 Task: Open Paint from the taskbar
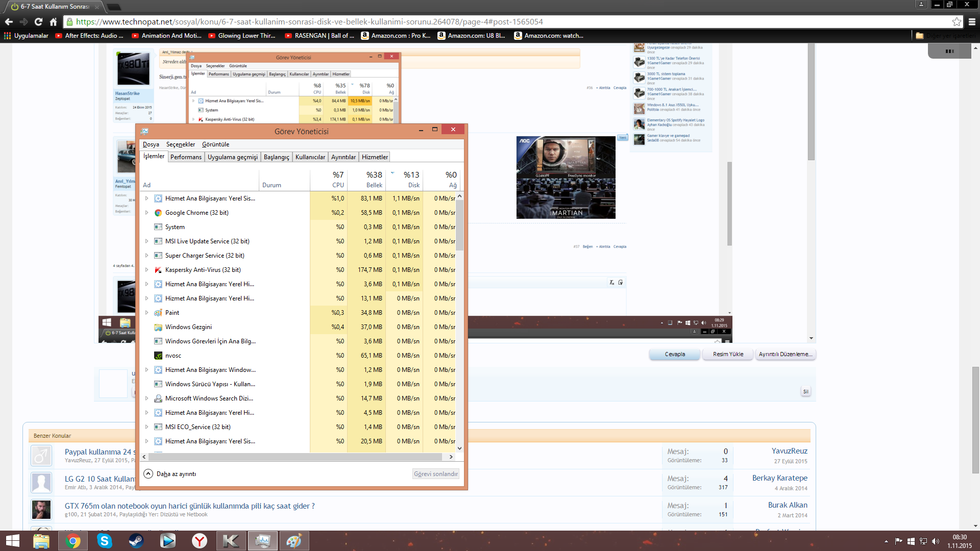click(295, 541)
